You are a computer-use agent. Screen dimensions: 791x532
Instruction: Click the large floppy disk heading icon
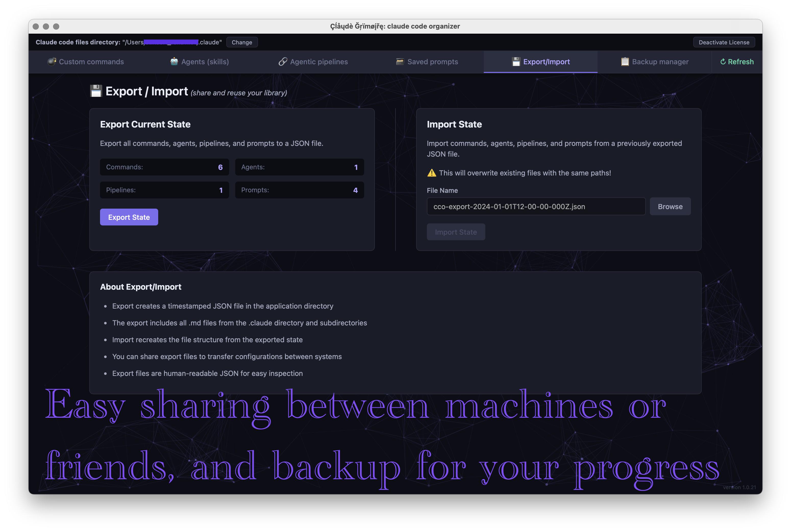96,91
